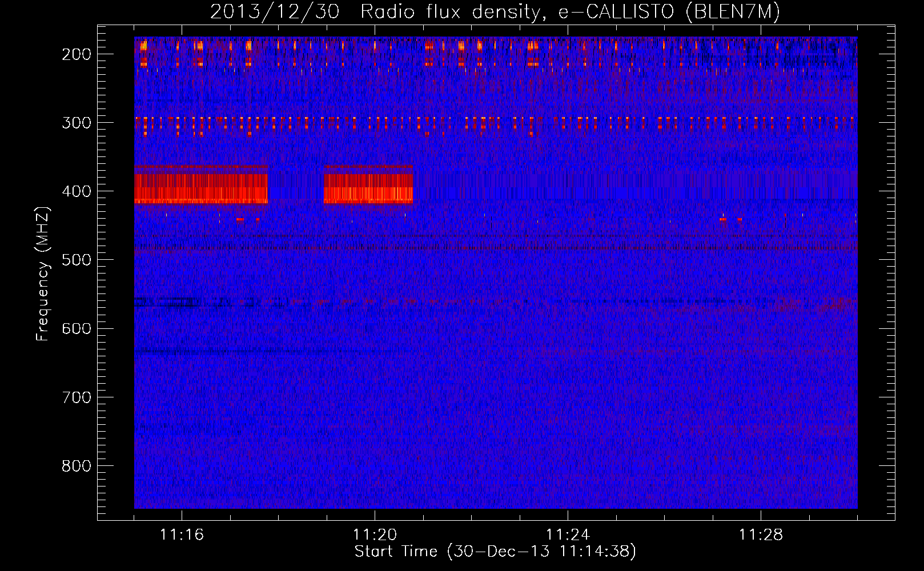
Task: Click the second red emission block near 11:20
Action: click(x=368, y=184)
